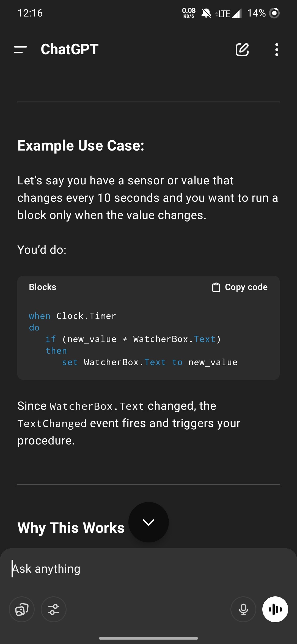Screen dimensions: 297x644
Task: Open the tools sliders icon
Action: click(x=54, y=609)
